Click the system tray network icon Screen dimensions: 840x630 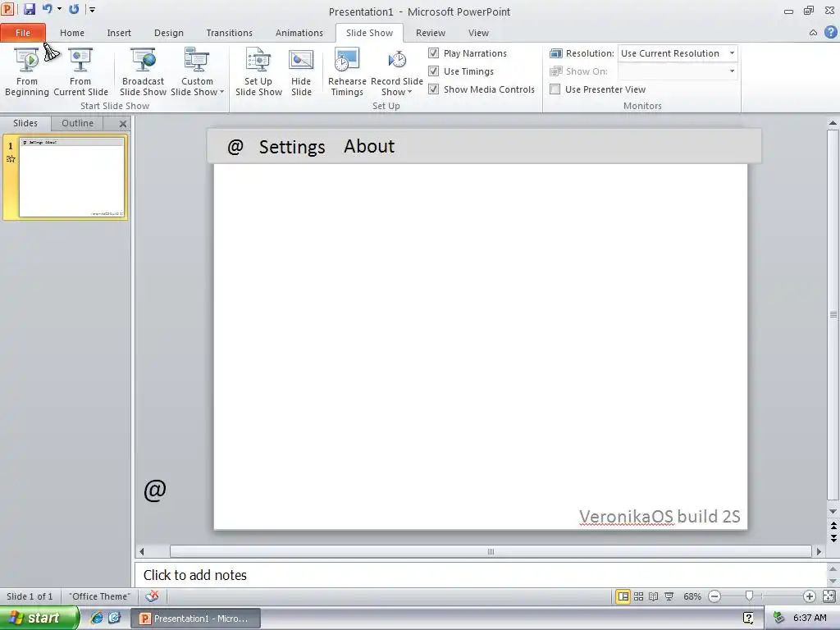778,618
